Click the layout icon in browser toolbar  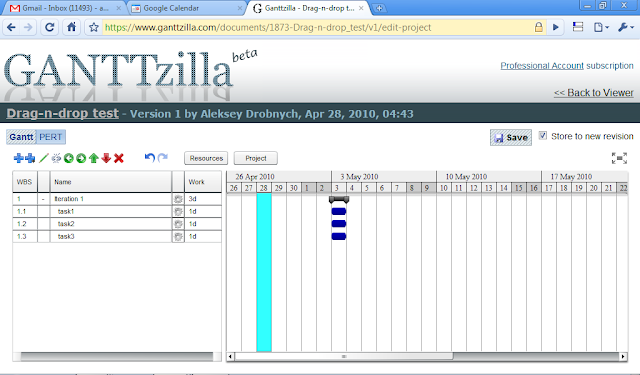[x=578, y=27]
